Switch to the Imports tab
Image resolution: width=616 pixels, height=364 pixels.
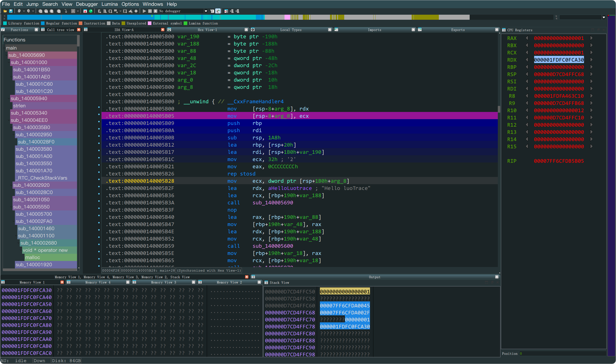coord(374,30)
